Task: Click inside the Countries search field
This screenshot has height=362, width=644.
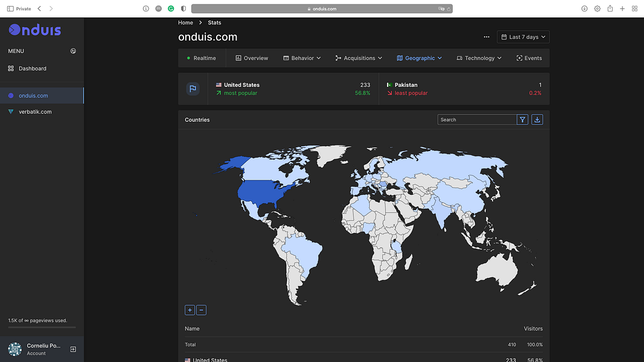Action: [x=476, y=119]
